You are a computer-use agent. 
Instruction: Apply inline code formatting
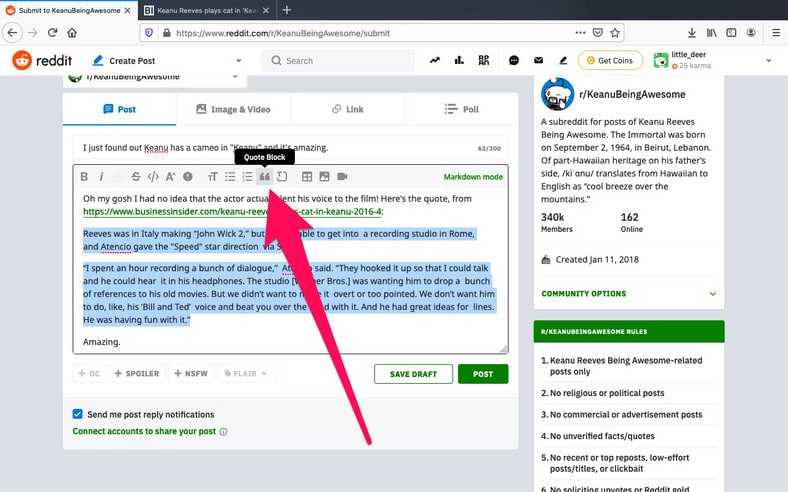coord(153,176)
